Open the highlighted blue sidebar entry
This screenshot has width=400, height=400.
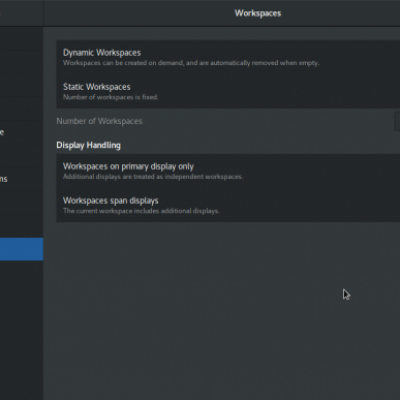[x=21, y=249]
